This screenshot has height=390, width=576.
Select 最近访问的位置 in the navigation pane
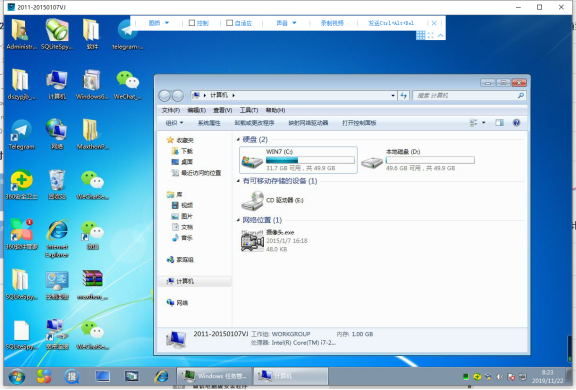(x=197, y=173)
